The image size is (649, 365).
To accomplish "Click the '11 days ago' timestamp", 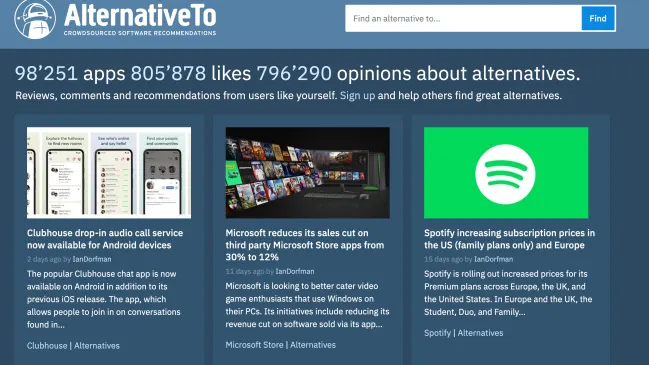I will 245,271.
